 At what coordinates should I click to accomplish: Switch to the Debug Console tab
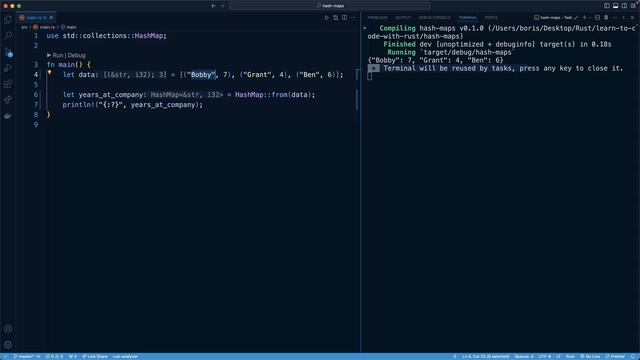(x=435, y=18)
